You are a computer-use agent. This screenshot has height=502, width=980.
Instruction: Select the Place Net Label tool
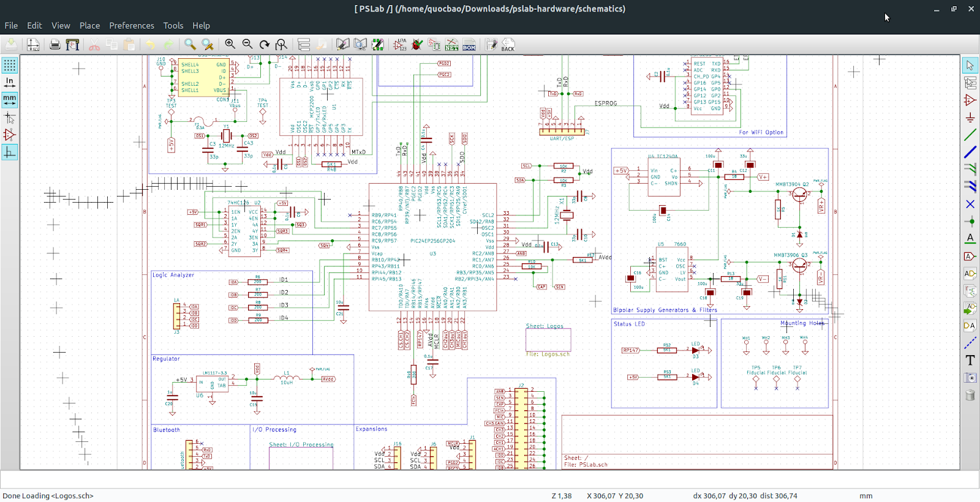point(970,238)
